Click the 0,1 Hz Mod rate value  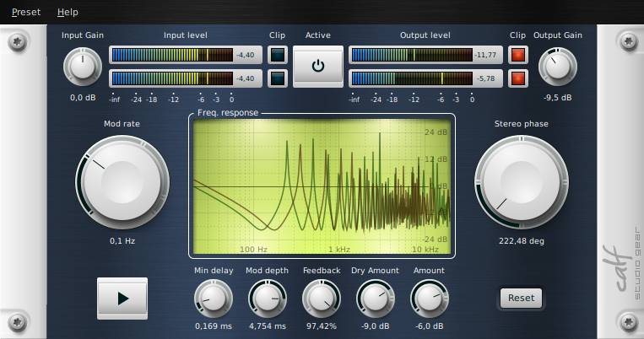point(122,241)
